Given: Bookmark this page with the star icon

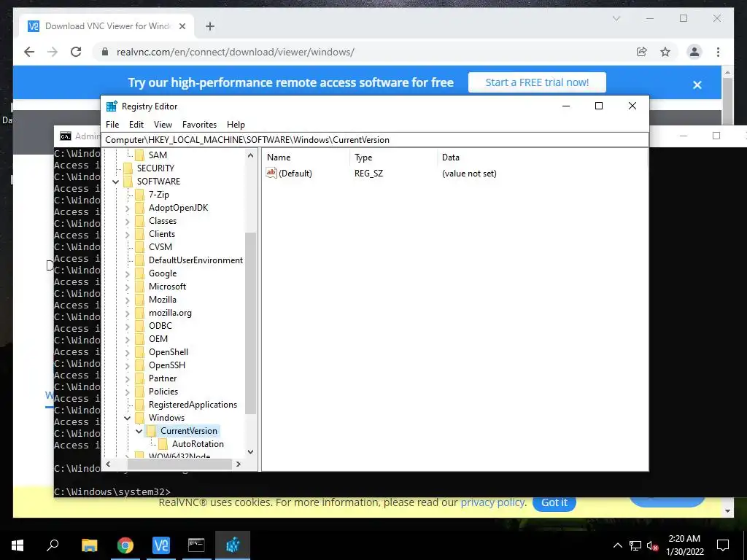Looking at the screenshot, I should point(665,52).
